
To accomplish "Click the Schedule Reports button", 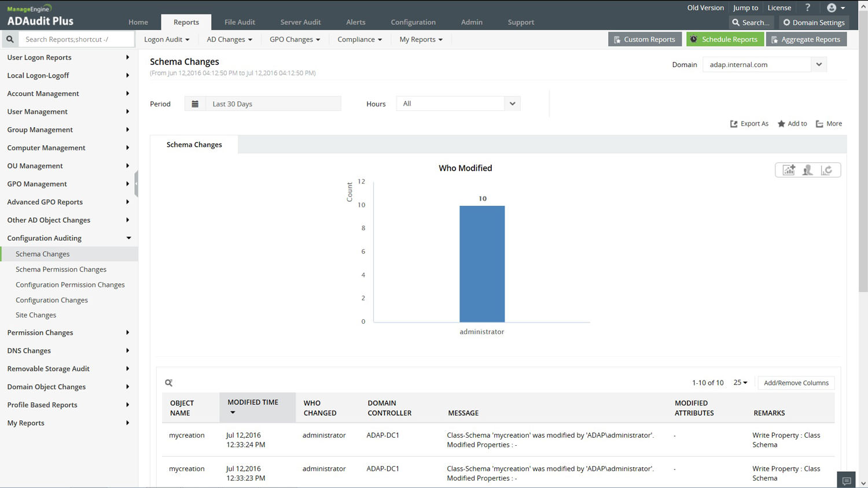I will [x=724, y=39].
